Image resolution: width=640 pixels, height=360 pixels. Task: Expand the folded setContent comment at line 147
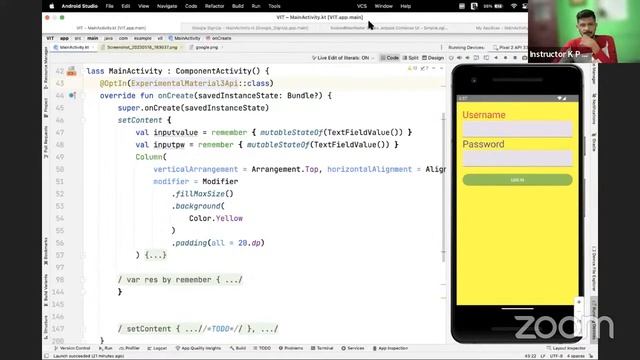[198, 329]
